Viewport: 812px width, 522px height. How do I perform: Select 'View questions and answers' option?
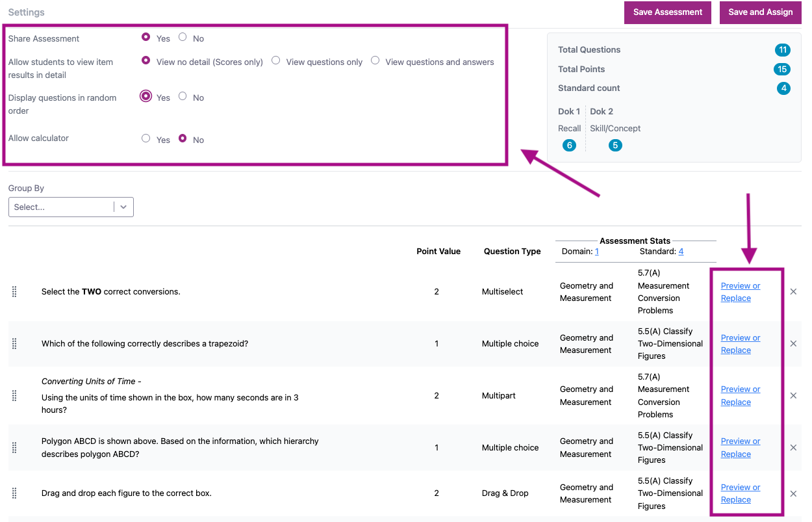pyautogui.click(x=375, y=61)
